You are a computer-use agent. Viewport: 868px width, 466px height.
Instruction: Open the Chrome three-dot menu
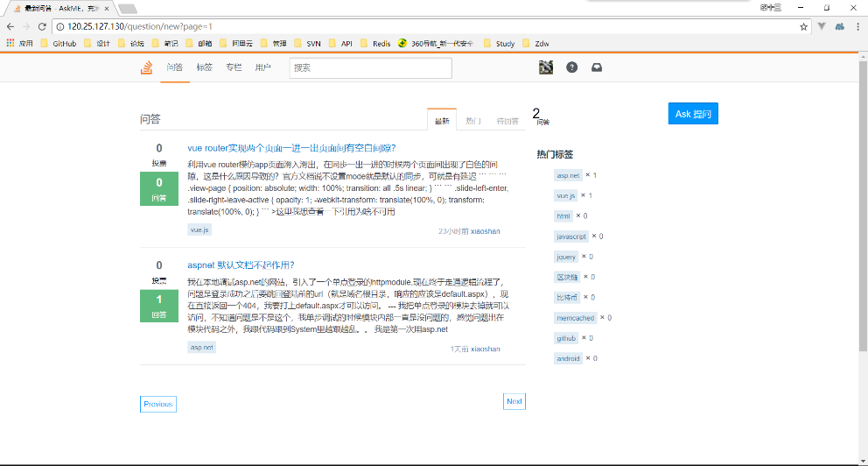858,26
